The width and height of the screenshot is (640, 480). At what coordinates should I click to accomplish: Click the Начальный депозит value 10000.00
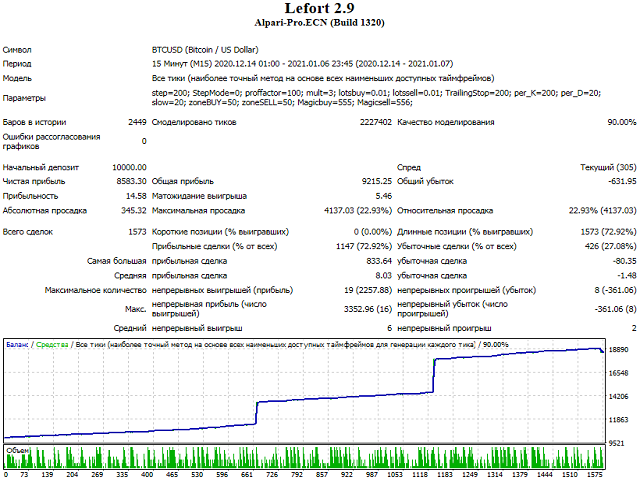pos(129,167)
